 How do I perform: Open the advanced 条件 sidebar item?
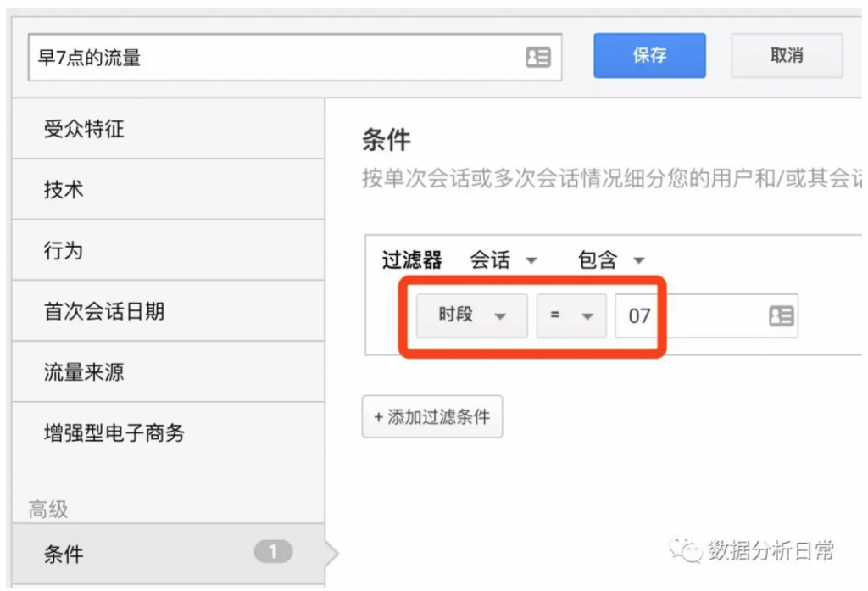tap(64, 554)
